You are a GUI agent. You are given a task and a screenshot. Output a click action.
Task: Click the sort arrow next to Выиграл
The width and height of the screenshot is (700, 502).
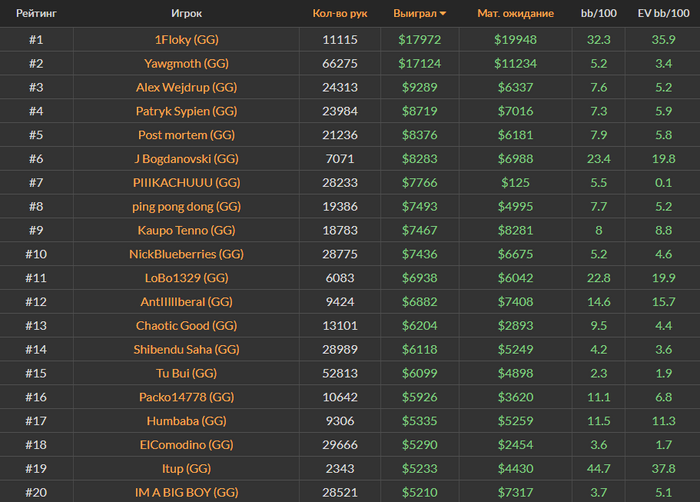point(443,14)
